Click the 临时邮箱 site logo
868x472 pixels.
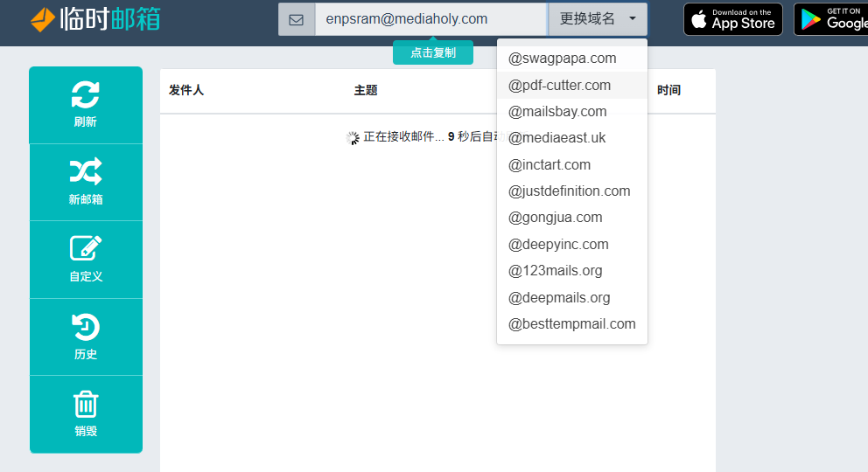(x=95, y=19)
